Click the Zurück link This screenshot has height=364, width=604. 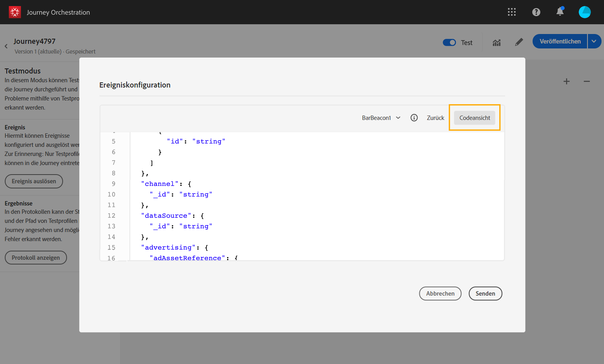click(x=435, y=118)
